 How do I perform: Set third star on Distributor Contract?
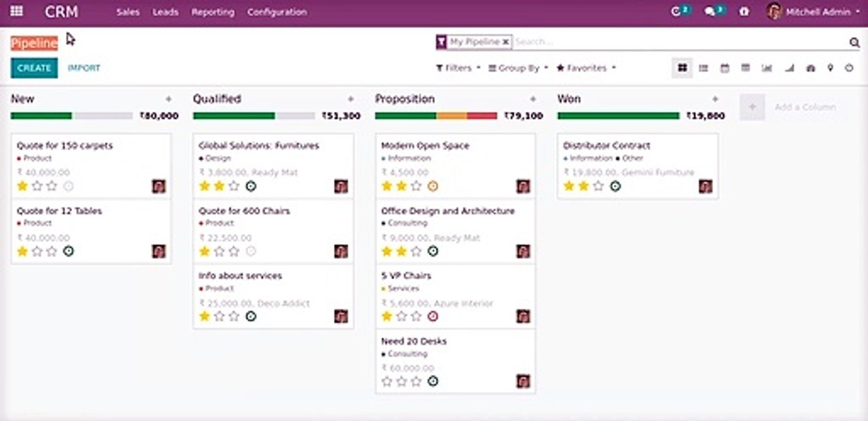tap(599, 187)
